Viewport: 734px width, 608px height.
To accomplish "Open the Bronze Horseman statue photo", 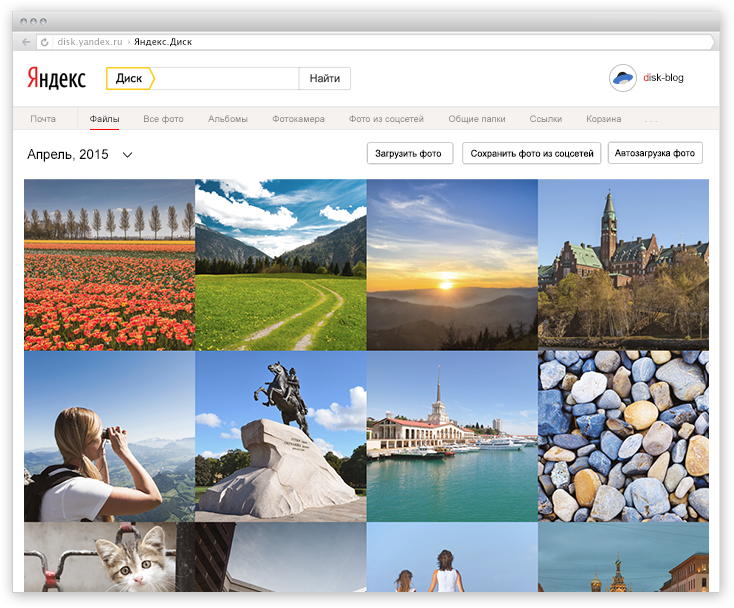I will tap(281, 436).
